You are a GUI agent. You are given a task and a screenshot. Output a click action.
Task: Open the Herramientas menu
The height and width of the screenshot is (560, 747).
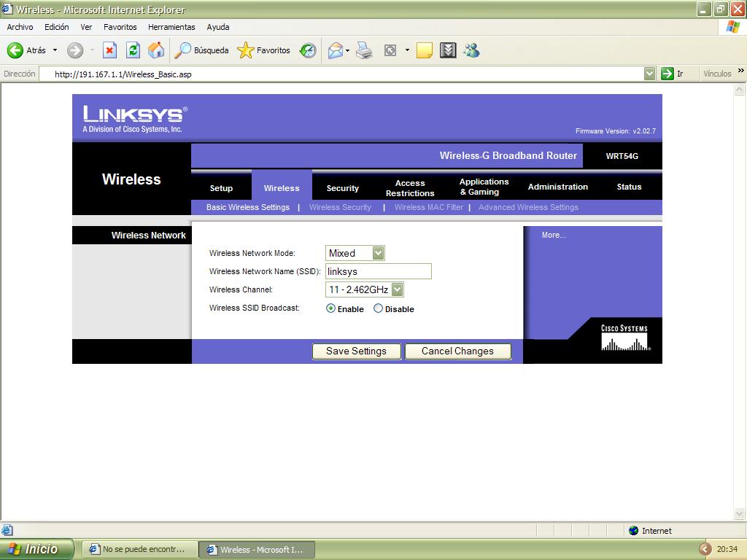(171, 27)
